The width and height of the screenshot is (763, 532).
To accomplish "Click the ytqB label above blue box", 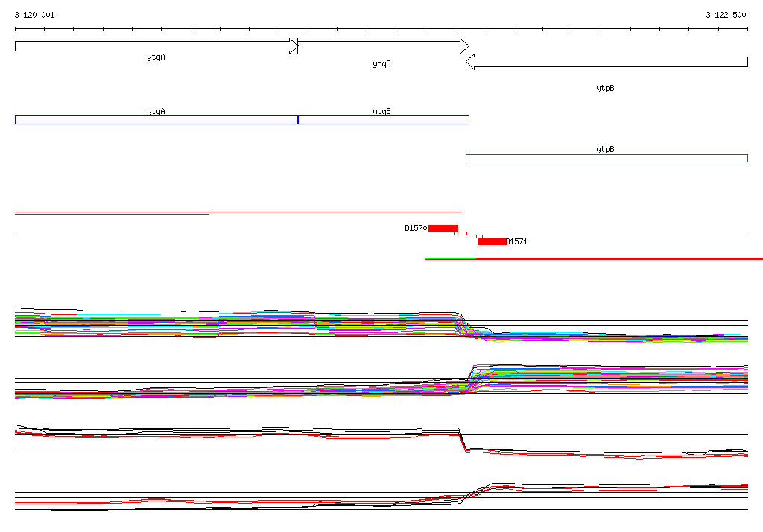I will coord(382,112).
